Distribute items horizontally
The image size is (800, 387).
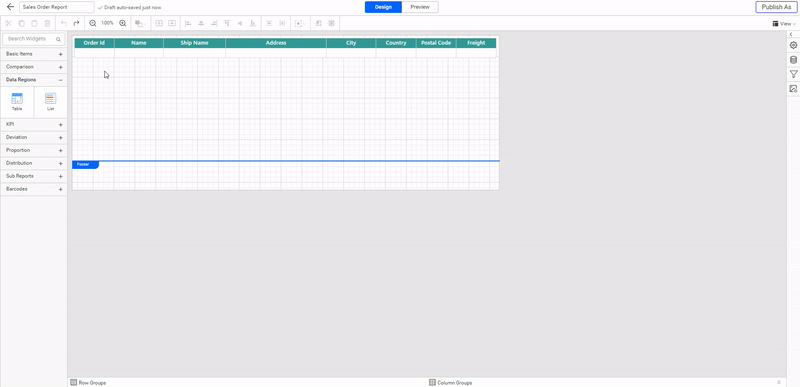(282, 23)
